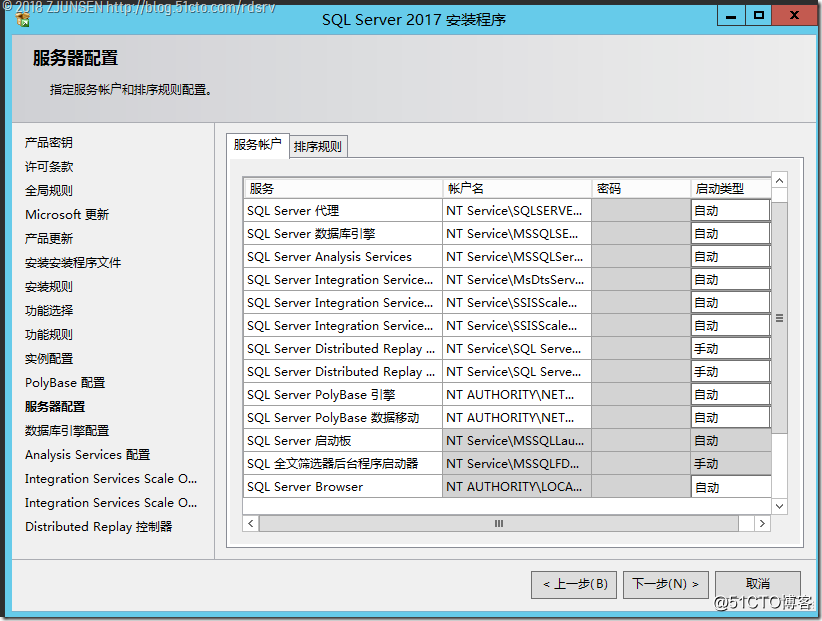Click account NT Service\MSSQLLau... cell

(x=517, y=441)
